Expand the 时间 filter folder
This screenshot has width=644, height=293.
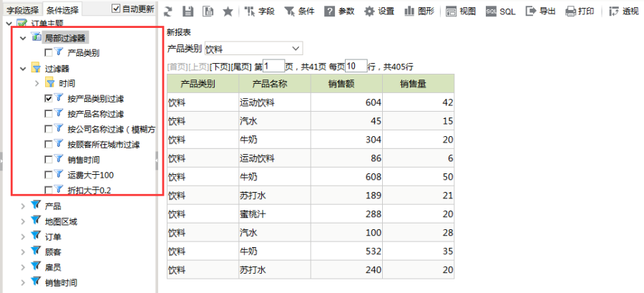point(36,83)
